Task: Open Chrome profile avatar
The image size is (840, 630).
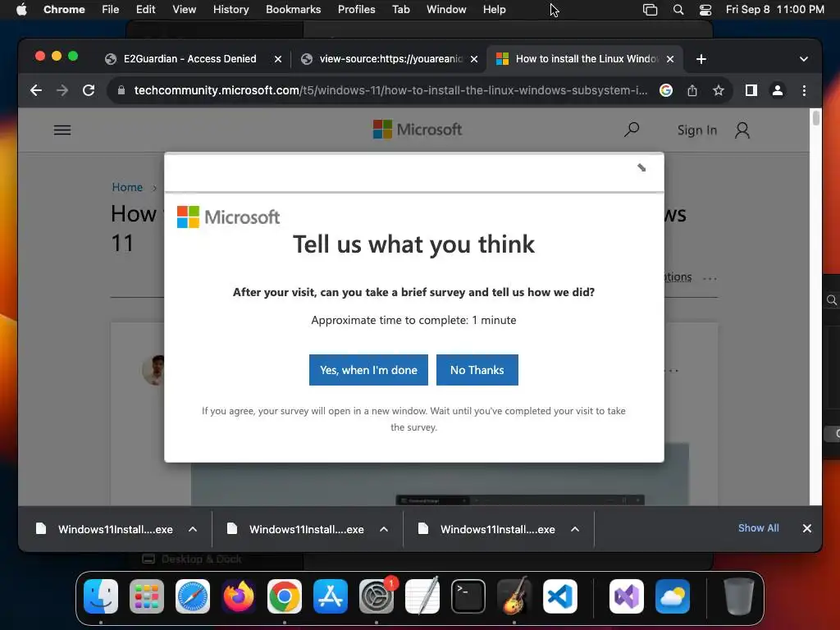Action: (x=778, y=90)
